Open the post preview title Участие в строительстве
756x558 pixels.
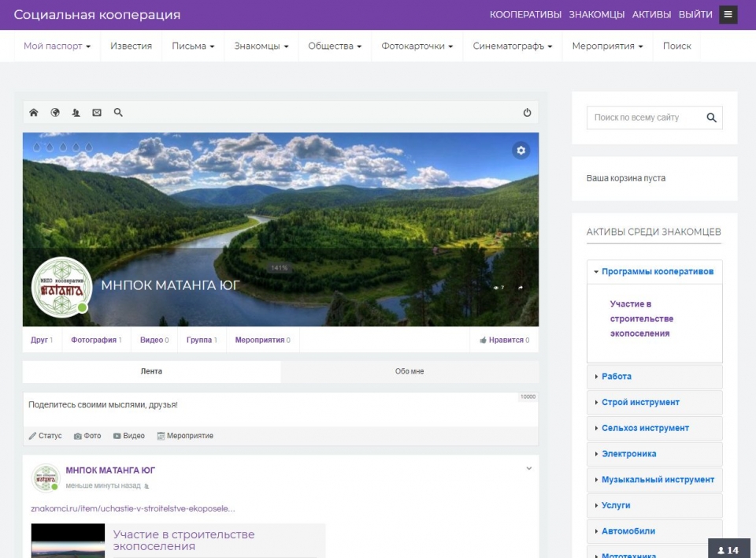pyautogui.click(x=183, y=541)
